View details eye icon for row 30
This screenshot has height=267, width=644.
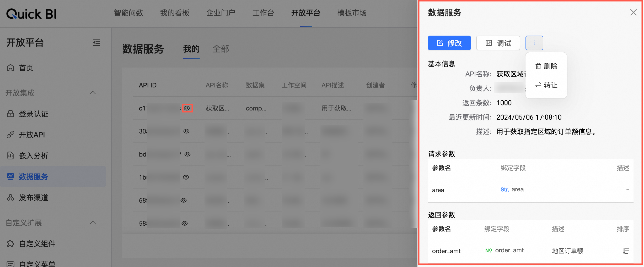186,131
